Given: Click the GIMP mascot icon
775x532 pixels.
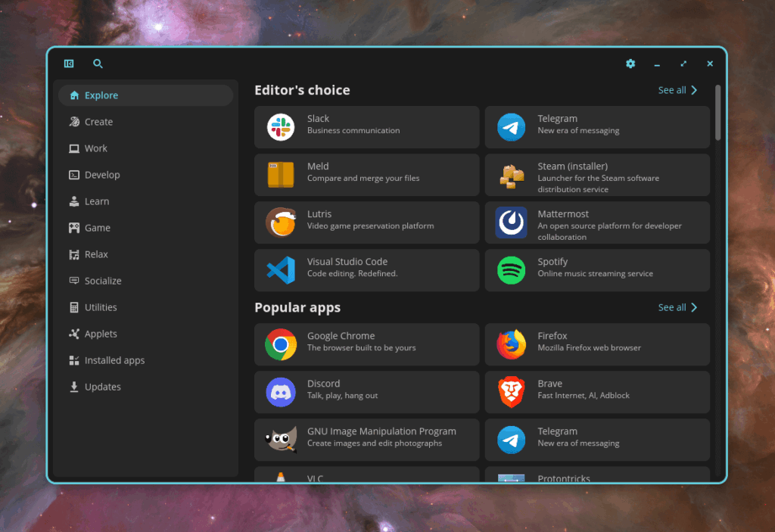Looking at the screenshot, I should point(281,439).
